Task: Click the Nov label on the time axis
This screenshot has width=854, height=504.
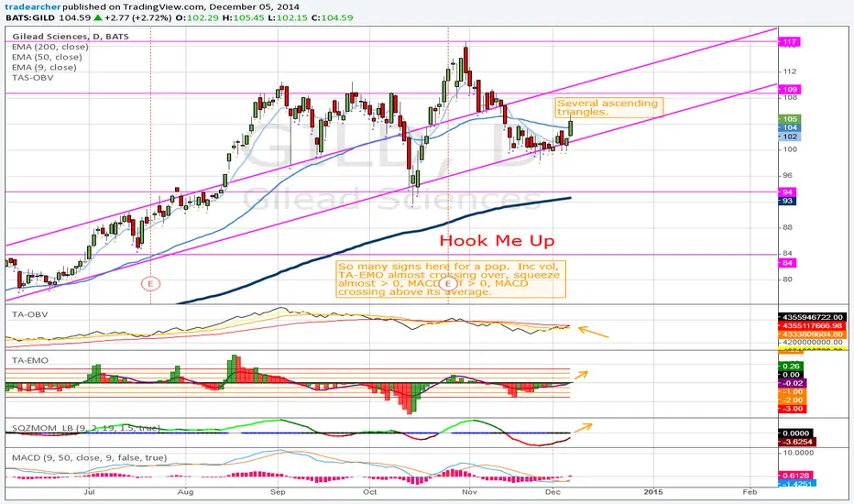Action: click(469, 492)
